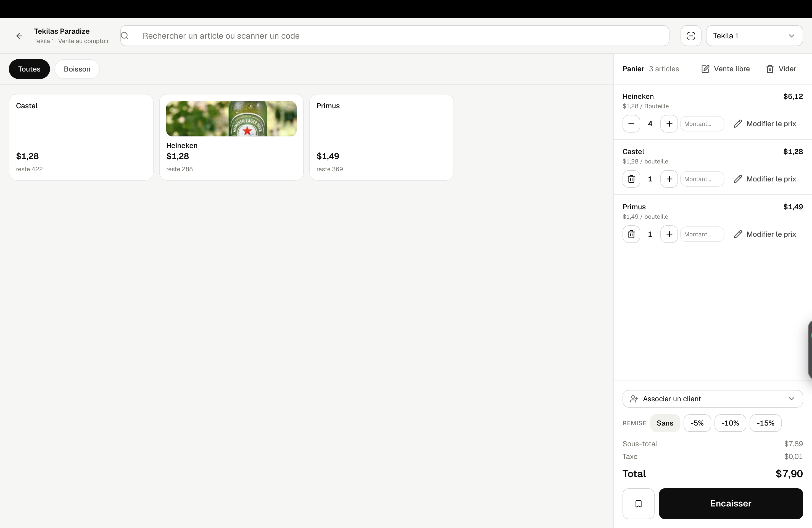This screenshot has width=812, height=528.
Task: Increase Primus quantity with plus
Action: click(x=669, y=234)
